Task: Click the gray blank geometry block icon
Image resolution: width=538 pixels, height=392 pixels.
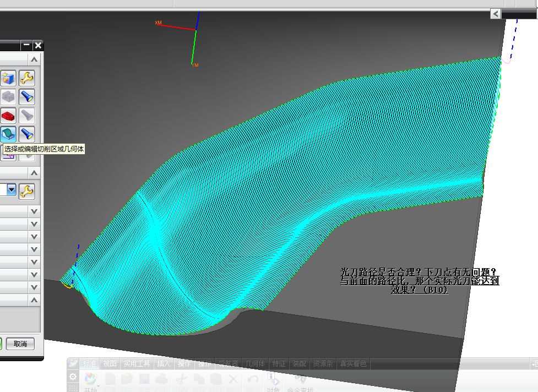Action: pos(8,97)
